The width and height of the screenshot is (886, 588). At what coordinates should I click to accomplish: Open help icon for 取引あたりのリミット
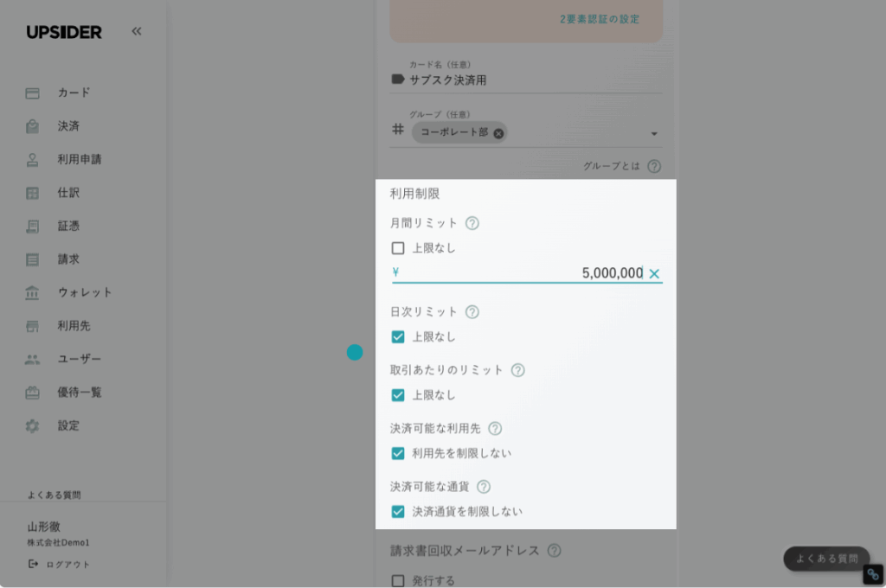point(517,370)
